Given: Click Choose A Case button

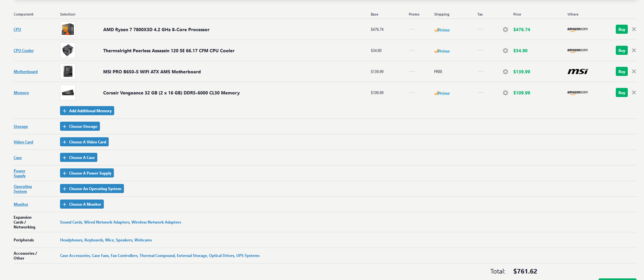Looking at the screenshot, I should coord(79,157).
